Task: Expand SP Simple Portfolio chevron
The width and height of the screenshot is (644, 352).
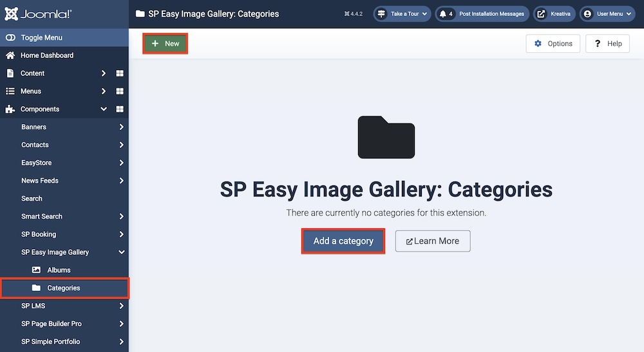Action: coord(121,342)
